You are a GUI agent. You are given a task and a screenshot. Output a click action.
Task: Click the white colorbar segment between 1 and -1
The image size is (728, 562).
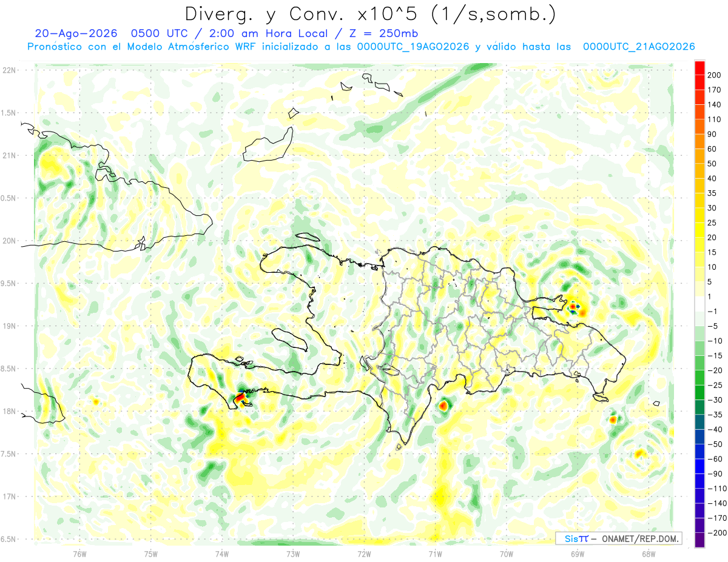[699, 304]
